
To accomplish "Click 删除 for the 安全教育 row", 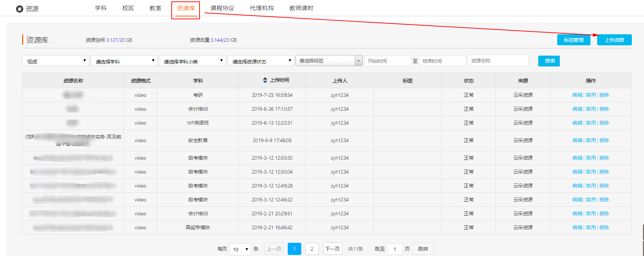I will pos(604,140).
